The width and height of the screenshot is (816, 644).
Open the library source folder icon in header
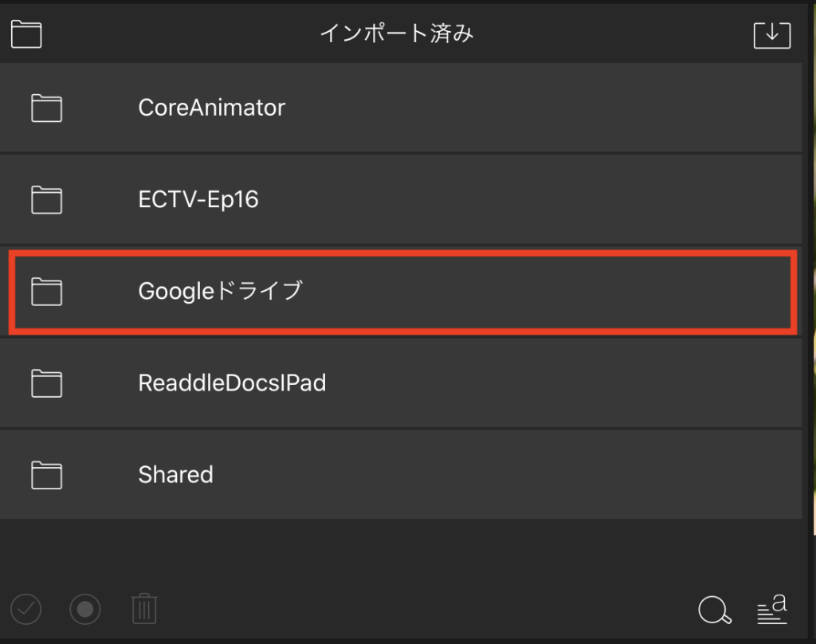pos(26,34)
